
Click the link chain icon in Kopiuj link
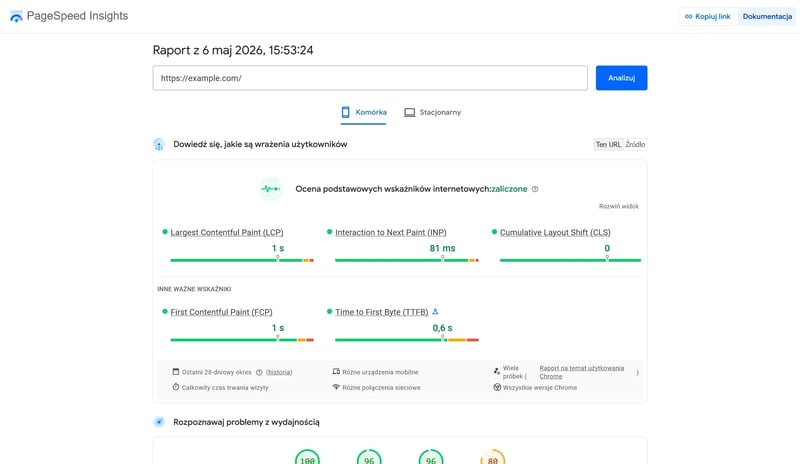[688, 16]
